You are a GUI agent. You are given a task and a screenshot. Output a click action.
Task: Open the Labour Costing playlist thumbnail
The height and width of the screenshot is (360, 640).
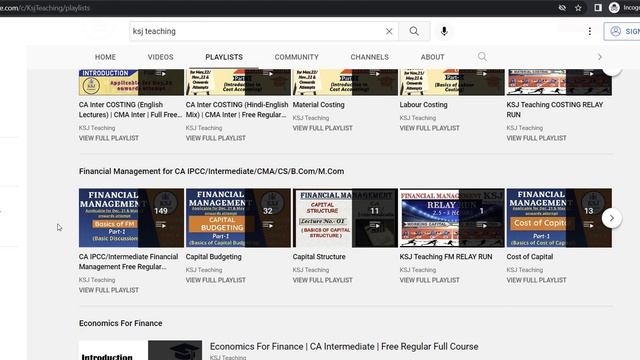click(x=452, y=82)
